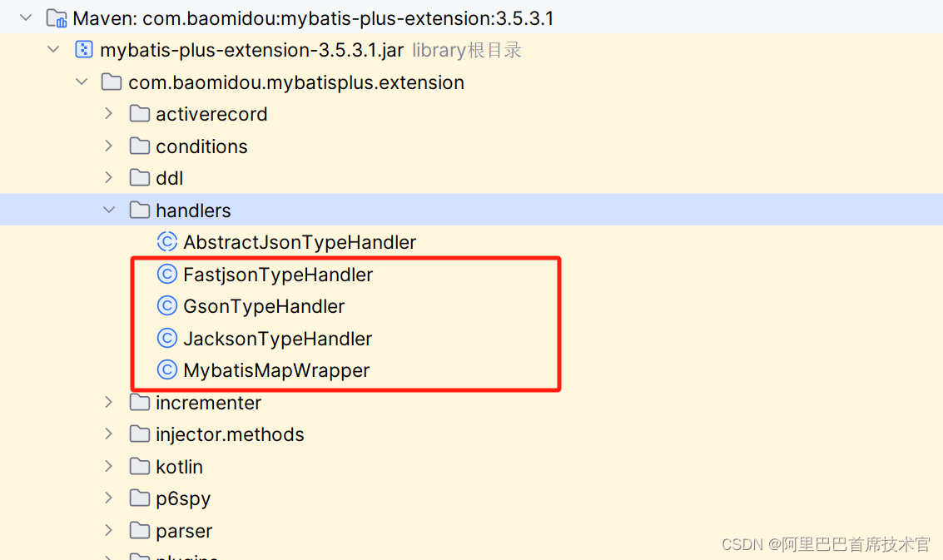This screenshot has width=943, height=560.
Task: Select the kotlin package entry
Action: (180, 466)
